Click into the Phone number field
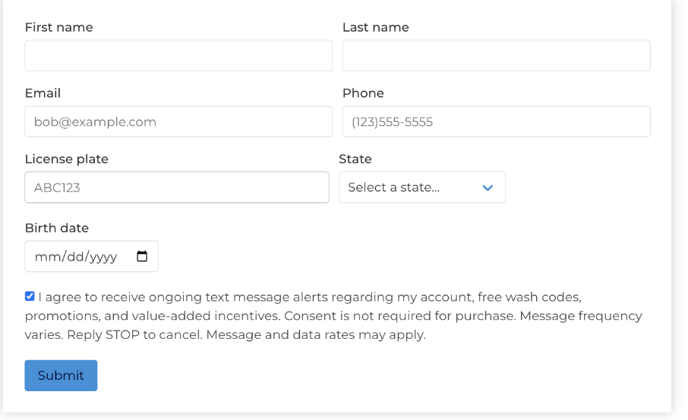This screenshot has height=420, width=688. pos(496,122)
